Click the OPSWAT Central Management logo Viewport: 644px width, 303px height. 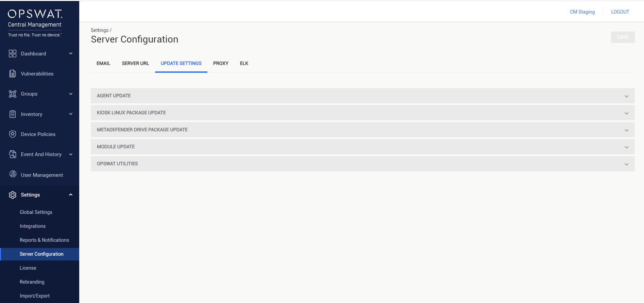[35, 23]
